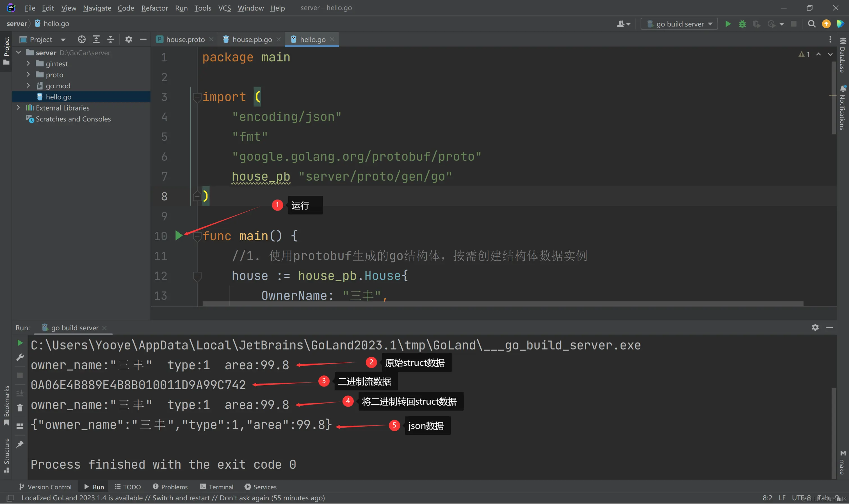The width and height of the screenshot is (849, 504).
Task: Click the Select Opened File target icon
Action: (82, 39)
